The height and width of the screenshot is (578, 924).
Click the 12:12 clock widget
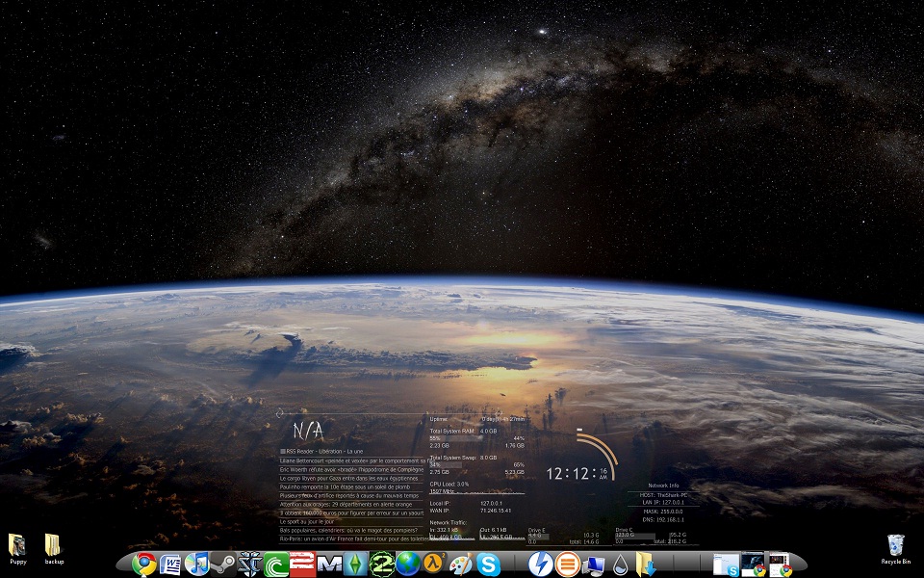point(577,473)
